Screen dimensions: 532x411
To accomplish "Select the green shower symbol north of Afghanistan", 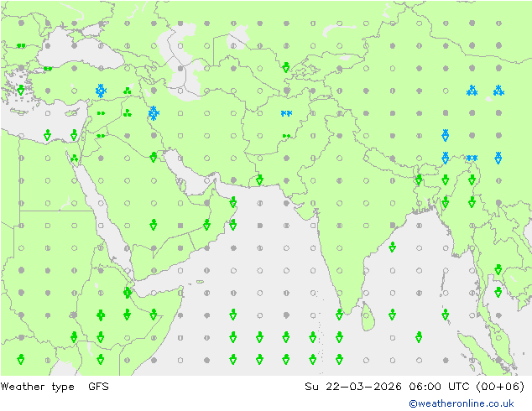I will [286, 67].
